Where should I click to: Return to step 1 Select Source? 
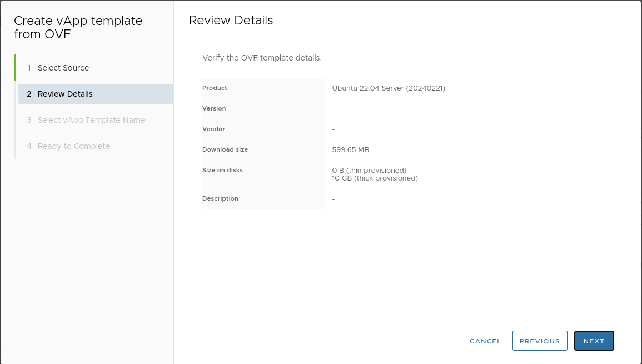(63, 68)
